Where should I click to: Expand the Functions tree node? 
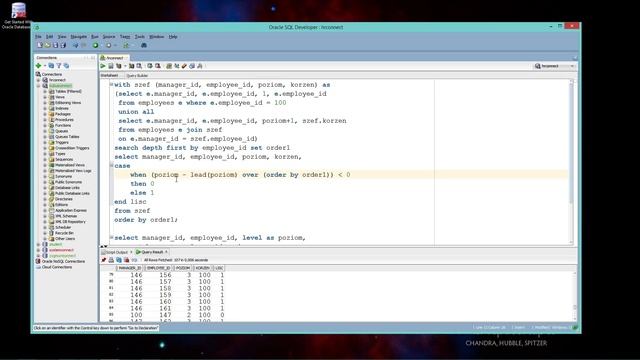[45, 126]
